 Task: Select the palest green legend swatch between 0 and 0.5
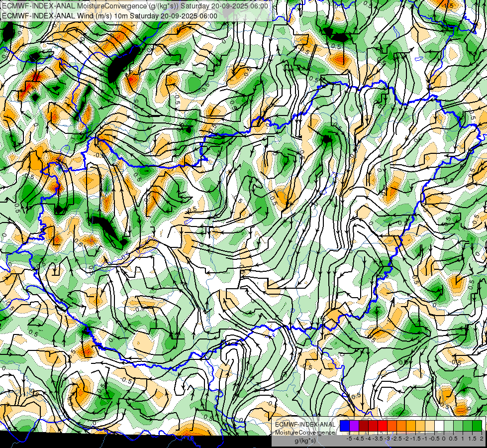pyautogui.click(x=449, y=426)
